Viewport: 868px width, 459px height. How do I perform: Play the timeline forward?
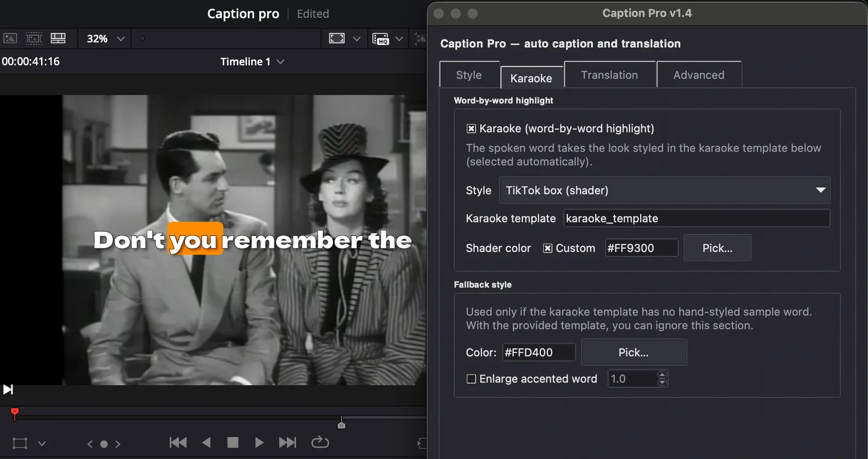tap(259, 443)
